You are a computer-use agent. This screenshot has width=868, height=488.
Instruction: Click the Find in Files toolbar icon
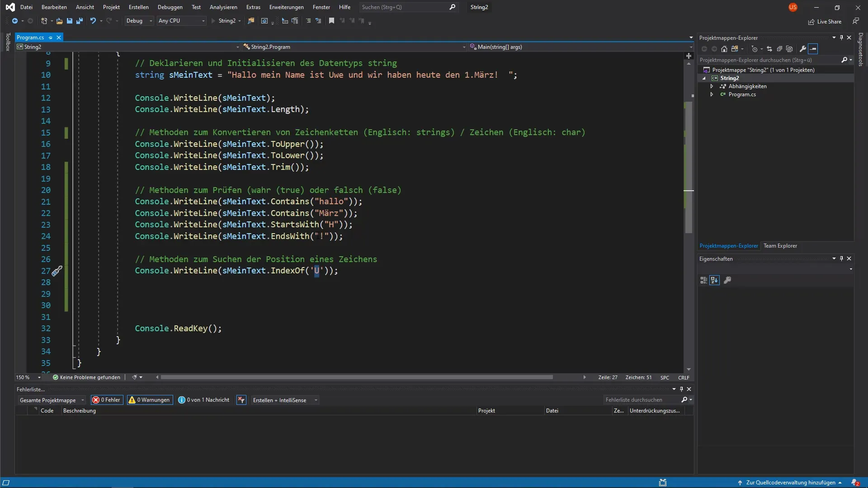tap(251, 21)
